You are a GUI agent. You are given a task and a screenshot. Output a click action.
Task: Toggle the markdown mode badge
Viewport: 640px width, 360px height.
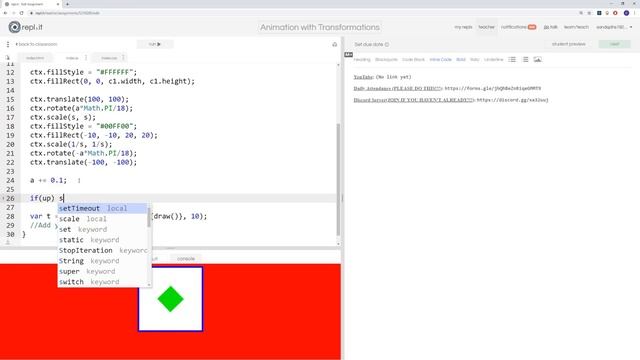click(x=348, y=55)
